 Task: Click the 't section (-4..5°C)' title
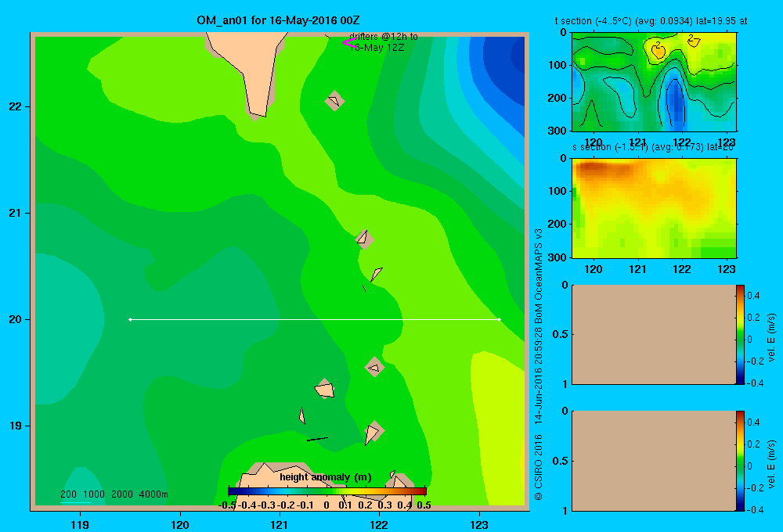coord(651,21)
